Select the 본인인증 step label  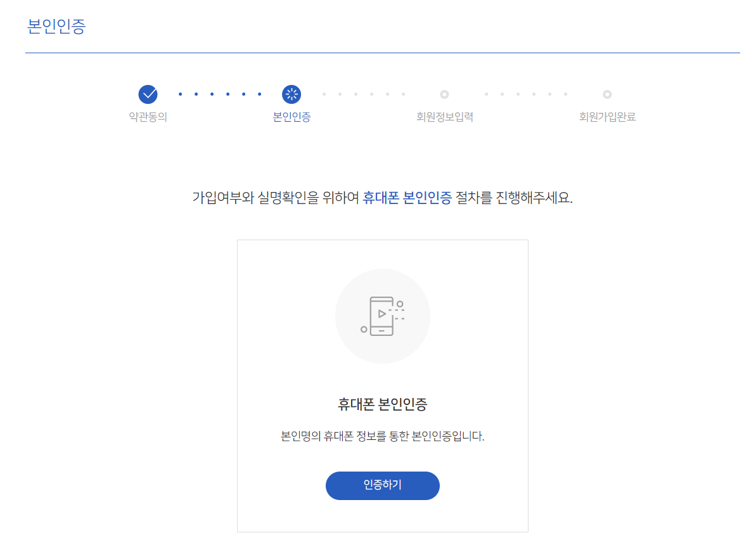point(291,117)
